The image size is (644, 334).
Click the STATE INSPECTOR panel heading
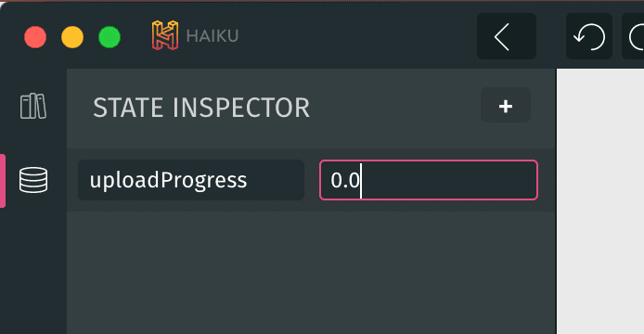coord(201,108)
